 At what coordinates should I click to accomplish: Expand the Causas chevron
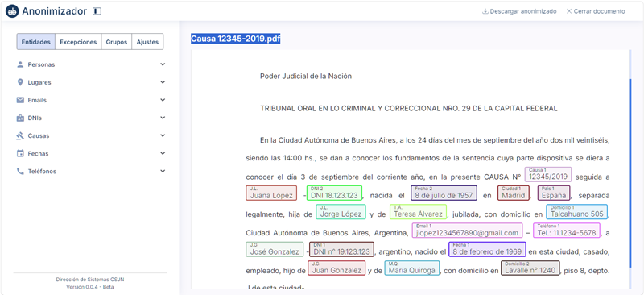(163, 135)
